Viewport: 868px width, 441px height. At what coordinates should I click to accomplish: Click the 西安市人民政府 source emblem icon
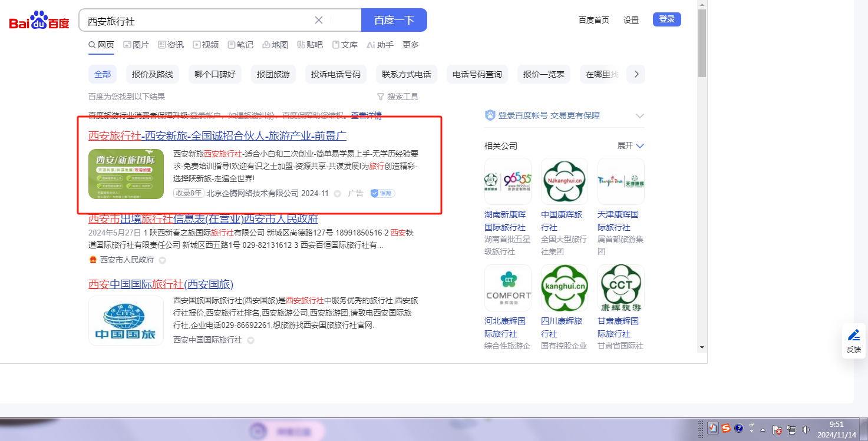pyautogui.click(x=93, y=260)
